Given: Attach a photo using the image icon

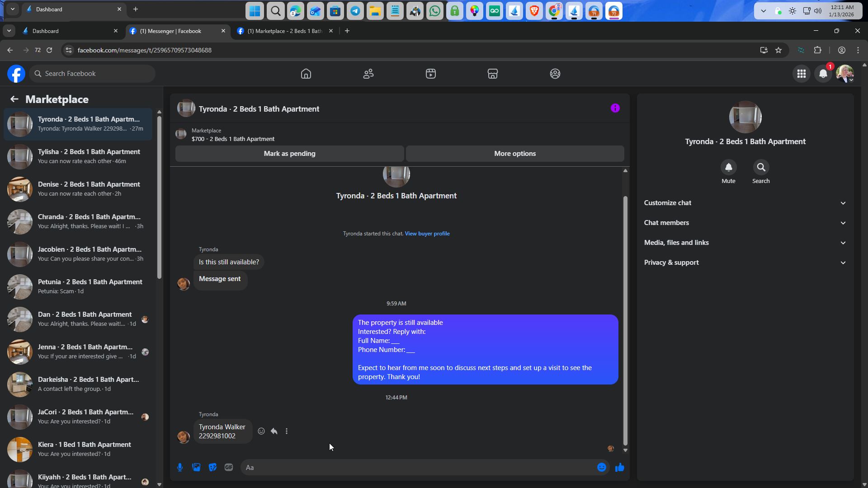Looking at the screenshot, I should point(196,467).
